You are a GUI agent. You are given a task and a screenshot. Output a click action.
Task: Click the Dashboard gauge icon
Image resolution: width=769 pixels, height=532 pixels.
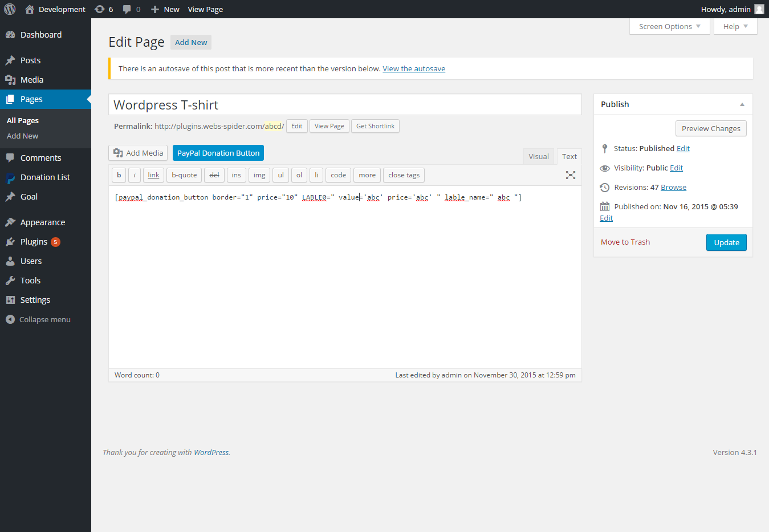pyautogui.click(x=10, y=35)
